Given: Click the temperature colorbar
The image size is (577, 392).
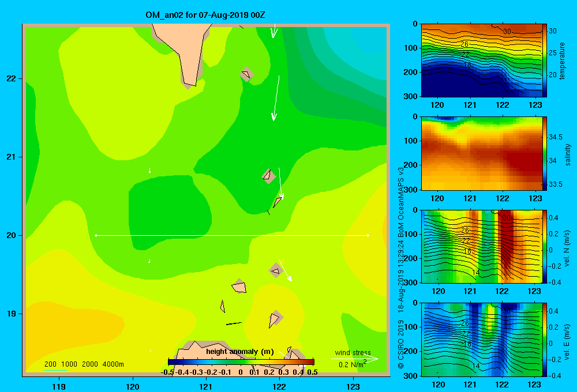Looking at the screenshot, I should [x=545, y=61].
